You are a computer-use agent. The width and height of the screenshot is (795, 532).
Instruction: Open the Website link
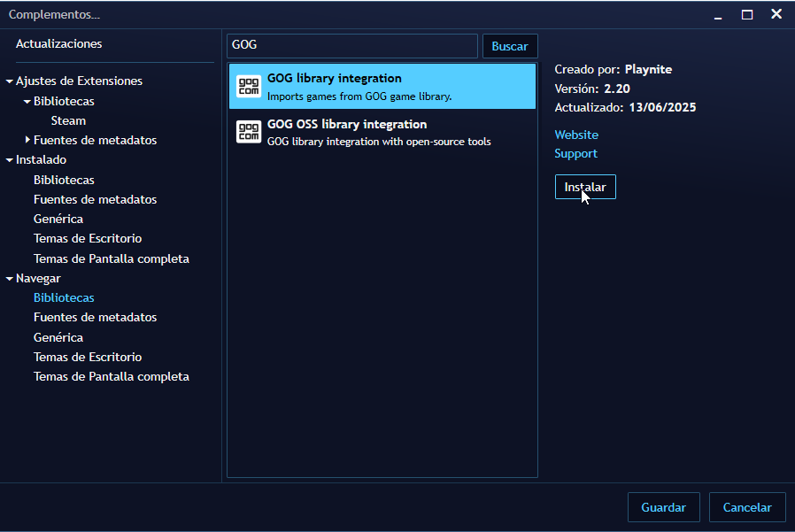click(x=576, y=135)
